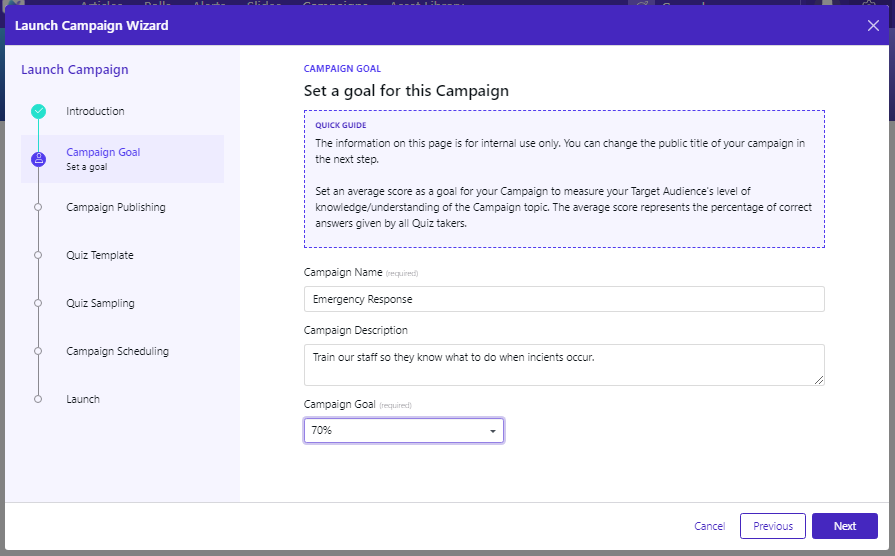
Task: Click the Launch step circle marker
Action: (38, 399)
